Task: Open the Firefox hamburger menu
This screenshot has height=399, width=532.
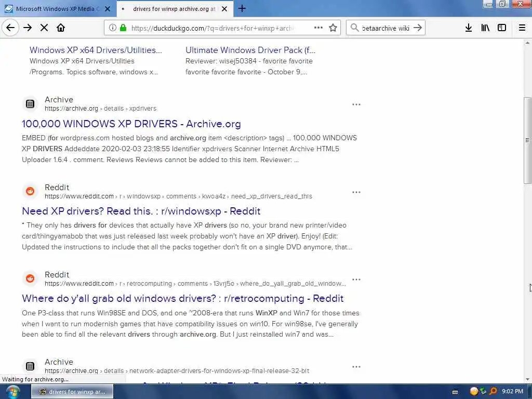Action: coord(522,28)
